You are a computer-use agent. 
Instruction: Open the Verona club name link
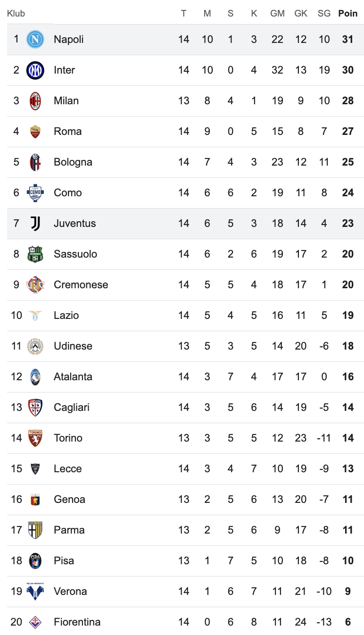70,591
